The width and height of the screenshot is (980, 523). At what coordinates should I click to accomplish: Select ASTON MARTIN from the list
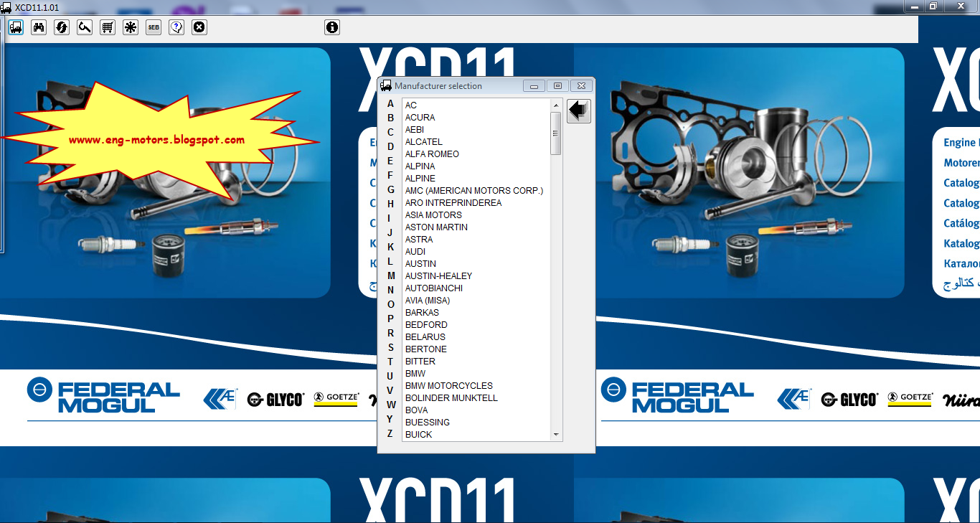click(x=435, y=227)
